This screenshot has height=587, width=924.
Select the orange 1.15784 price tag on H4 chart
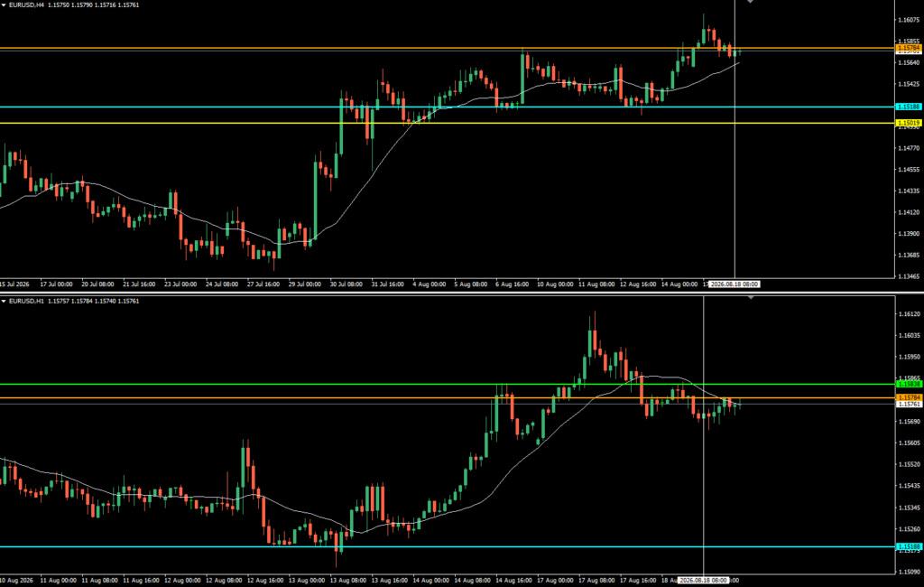[x=908, y=47]
